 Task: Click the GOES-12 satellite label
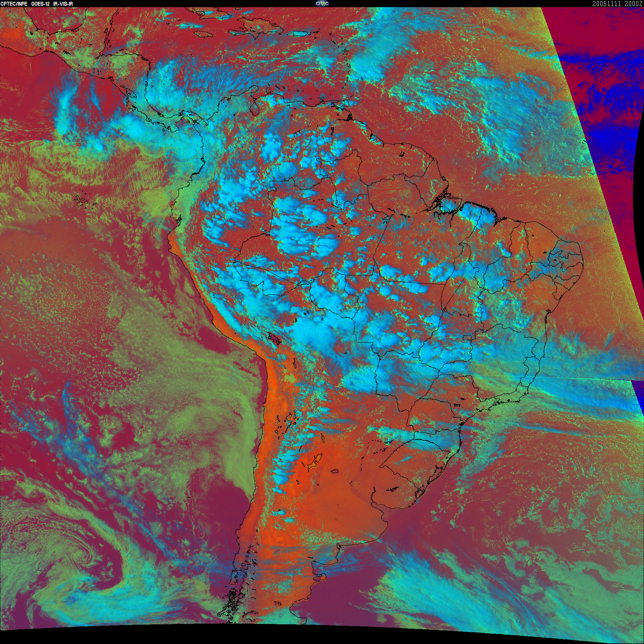[x=40, y=4]
